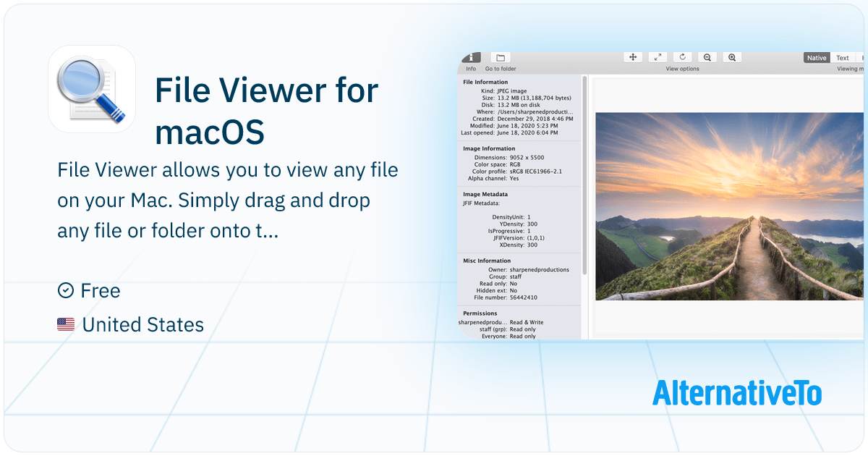The height and width of the screenshot is (456, 868).
Task: Click the Alpha channel value Yes
Action: pyautogui.click(x=514, y=178)
